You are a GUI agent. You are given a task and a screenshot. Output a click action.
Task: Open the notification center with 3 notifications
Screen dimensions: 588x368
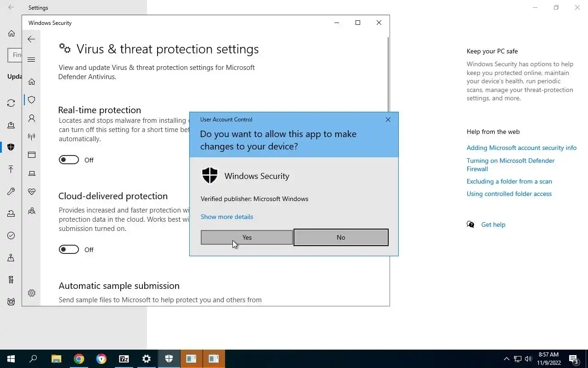click(574, 359)
